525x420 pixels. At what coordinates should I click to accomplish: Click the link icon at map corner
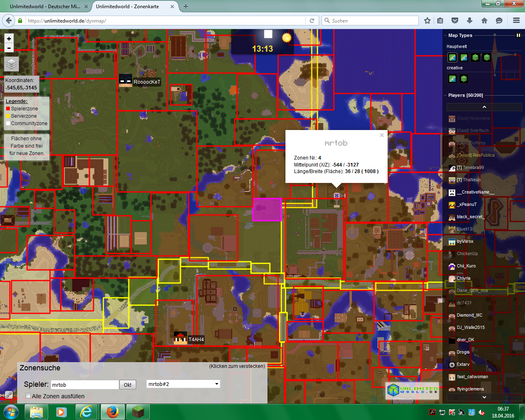pos(9,395)
